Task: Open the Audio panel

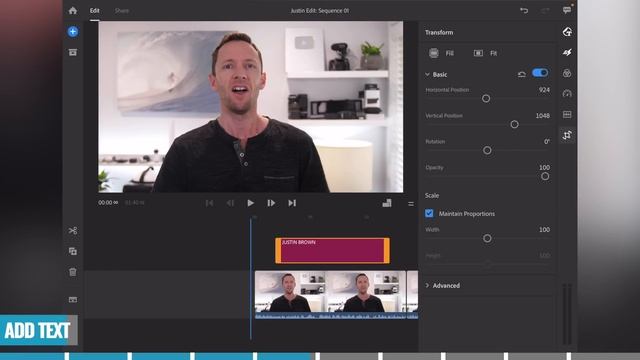Action: coord(567,114)
